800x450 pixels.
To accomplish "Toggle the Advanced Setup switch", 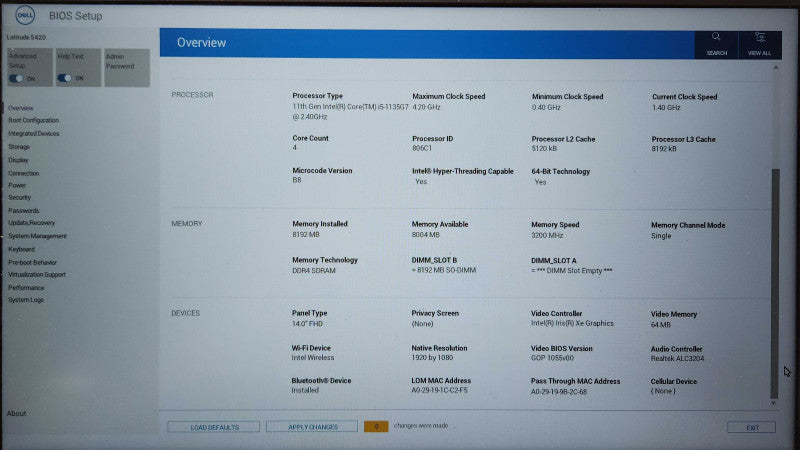I will (x=16, y=79).
